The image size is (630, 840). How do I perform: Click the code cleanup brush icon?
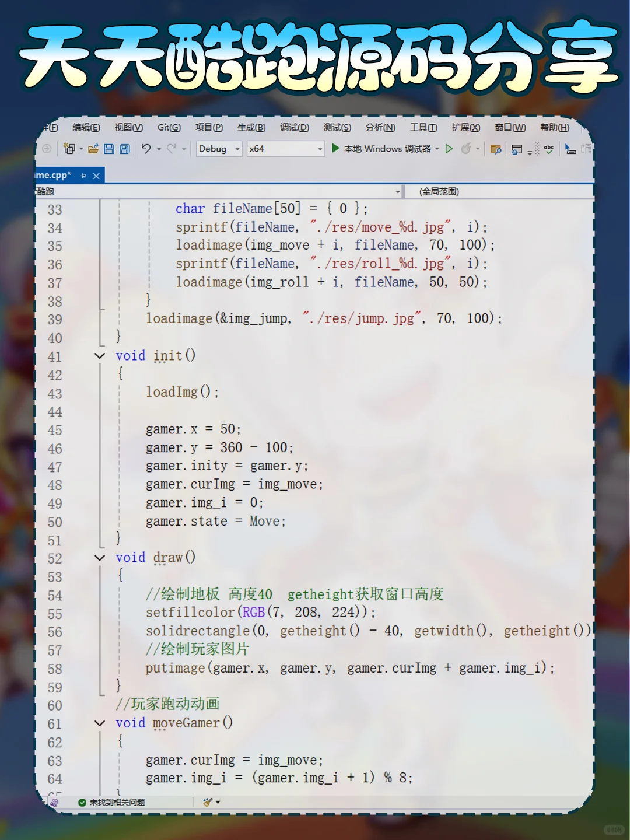(x=208, y=802)
